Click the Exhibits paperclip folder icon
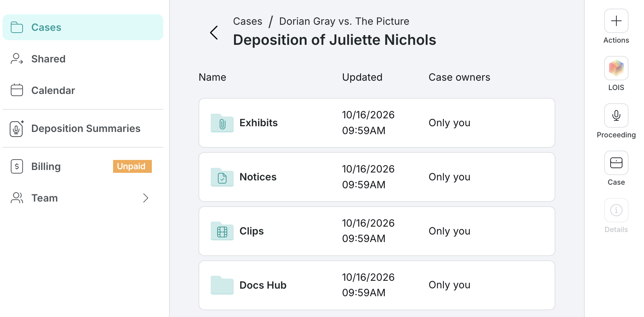 [222, 123]
